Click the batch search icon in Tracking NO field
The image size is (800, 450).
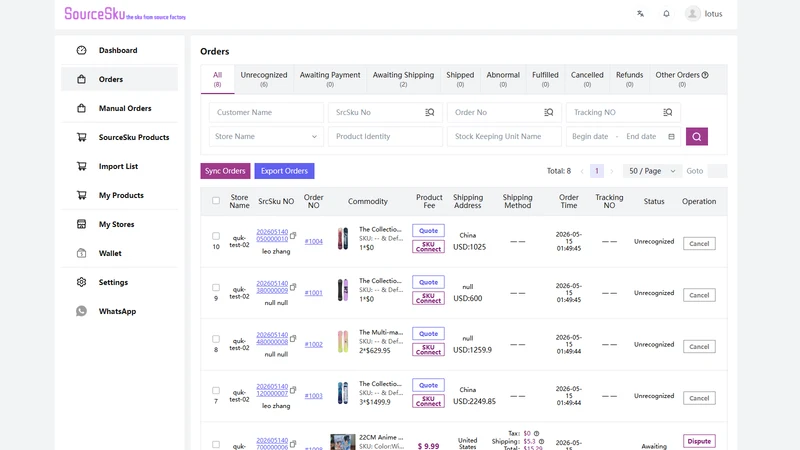tap(667, 112)
